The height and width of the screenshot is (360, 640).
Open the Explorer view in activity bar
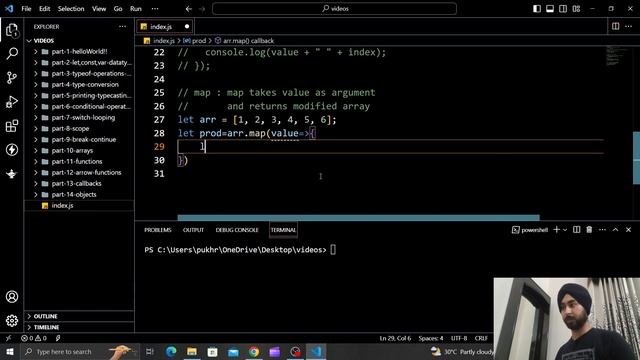tap(12, 30)
